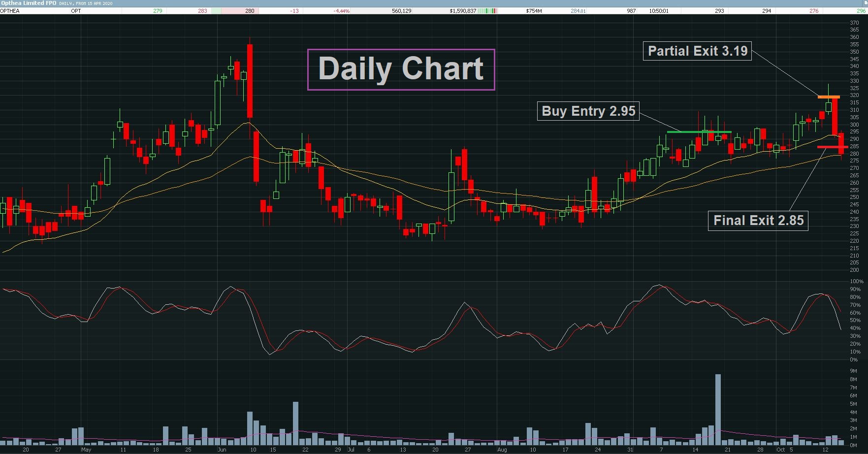Click the May label on date axis
The image size is (868, 454).
tap(86, 450)
